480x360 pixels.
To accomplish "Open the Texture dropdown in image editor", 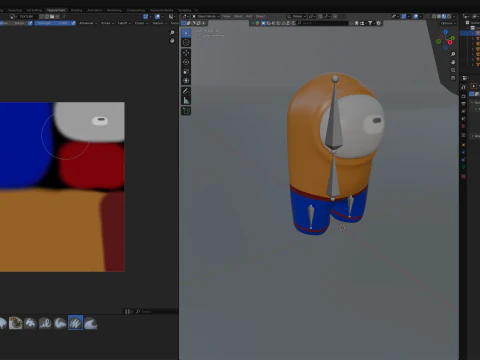I will point(159,23).
